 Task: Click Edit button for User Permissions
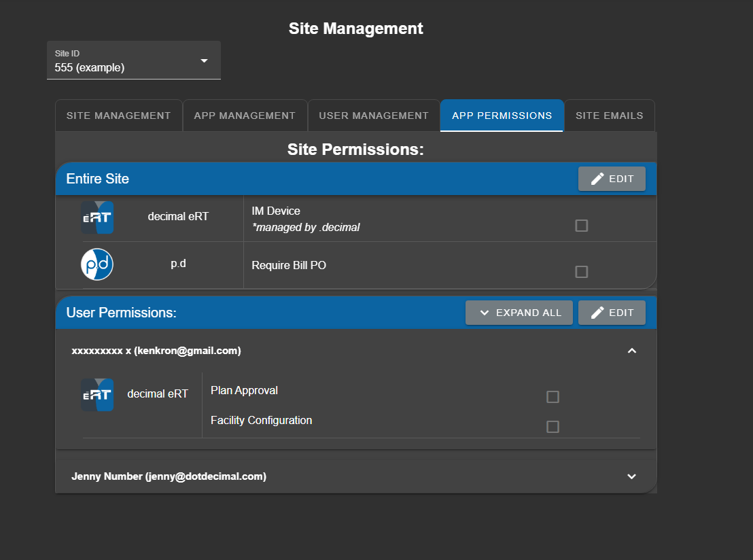click(612, 313)
